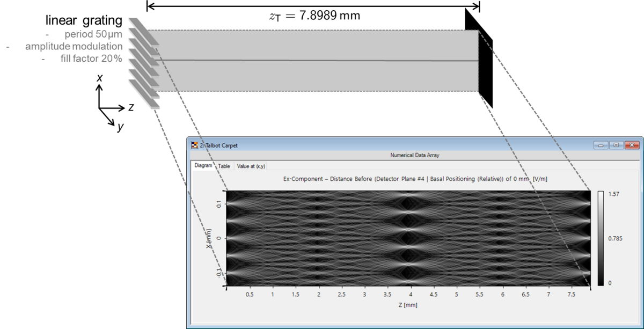Open the Value at (x,y) tab
This screenshot has width=644, height=329.
click(251, 166)
